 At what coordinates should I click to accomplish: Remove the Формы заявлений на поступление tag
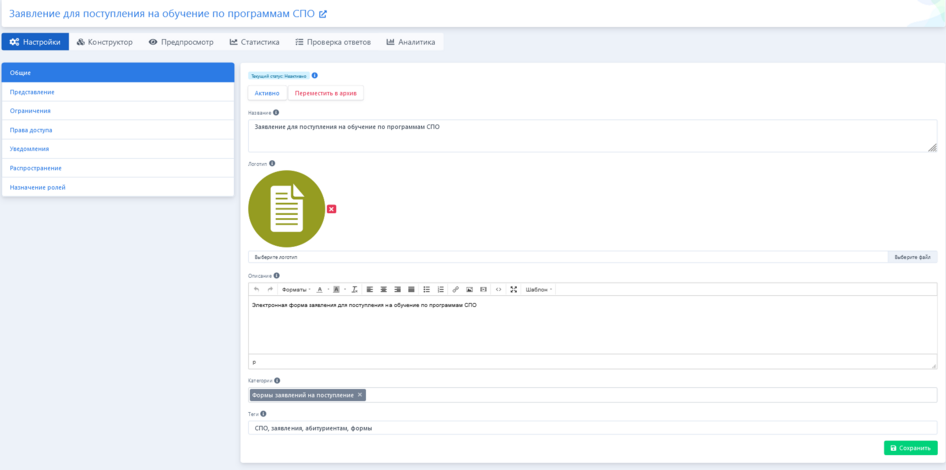(360, 395)
